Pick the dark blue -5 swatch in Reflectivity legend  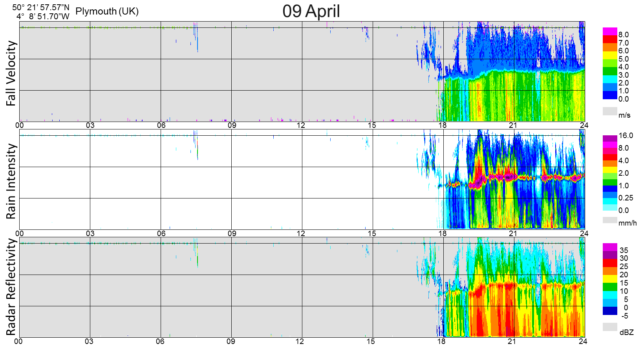pyautogui.click(x=610, y=311)
